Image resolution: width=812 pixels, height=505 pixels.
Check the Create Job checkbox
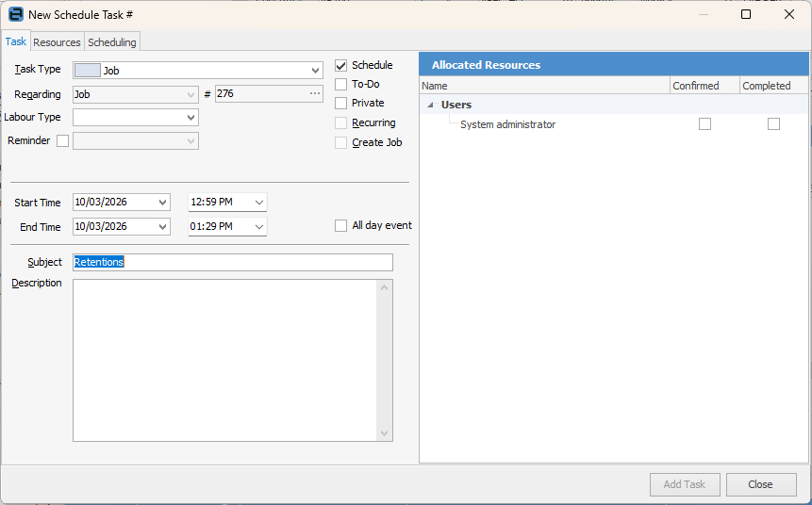(x=340, y=142)
